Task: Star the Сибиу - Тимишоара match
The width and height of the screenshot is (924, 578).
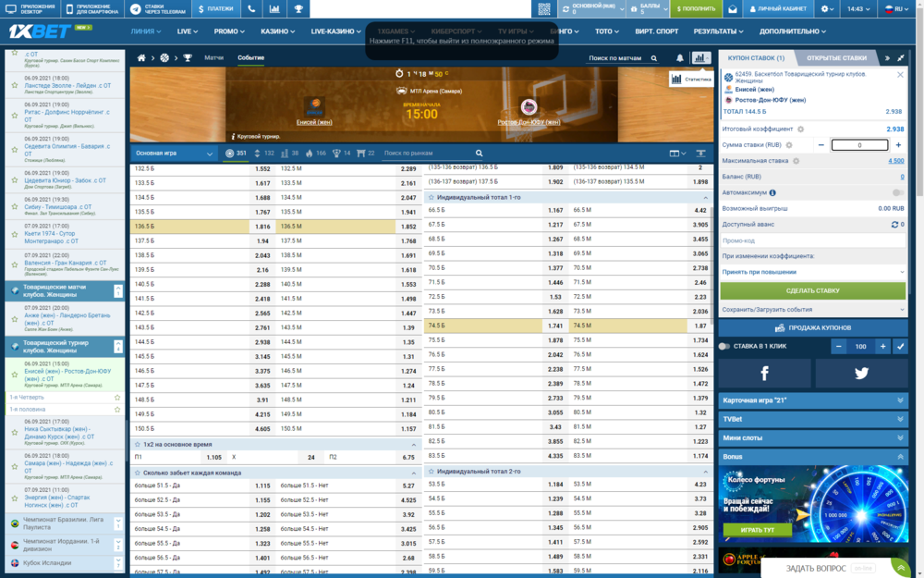Action: (x=15, y=207)
